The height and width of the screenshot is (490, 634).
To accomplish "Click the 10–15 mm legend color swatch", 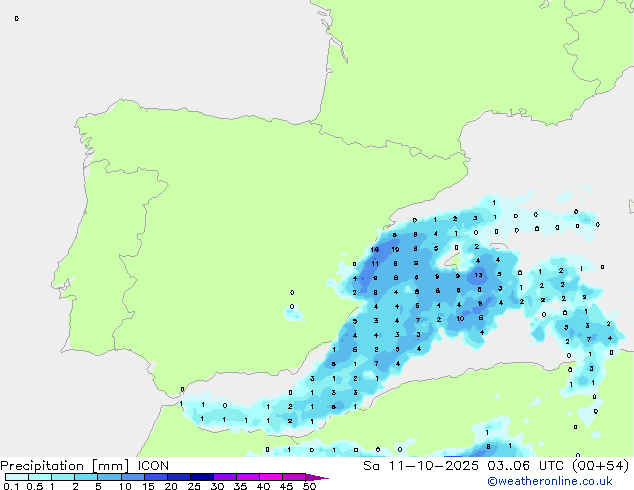I will pyautogui.click(x=133, y=477).
